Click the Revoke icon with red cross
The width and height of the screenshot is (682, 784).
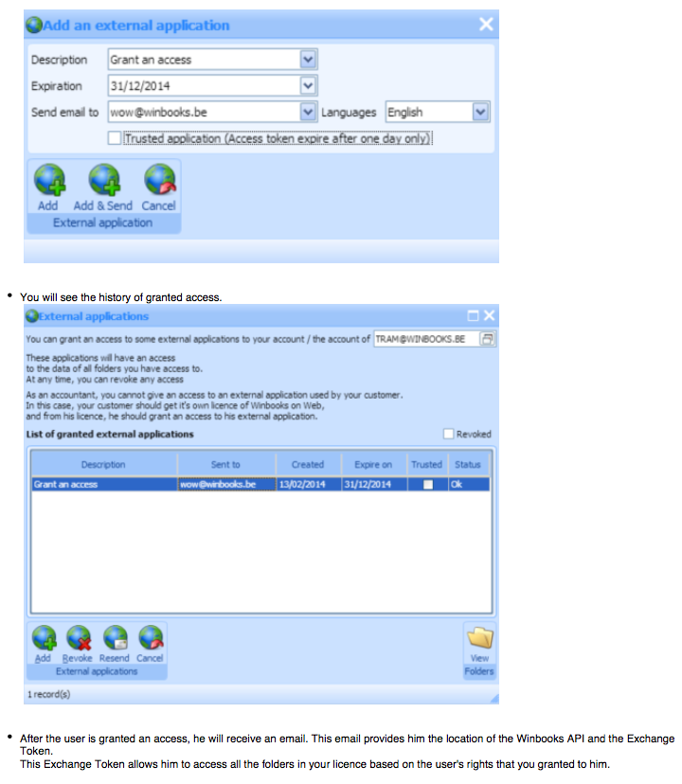click(x=79, y=638)
